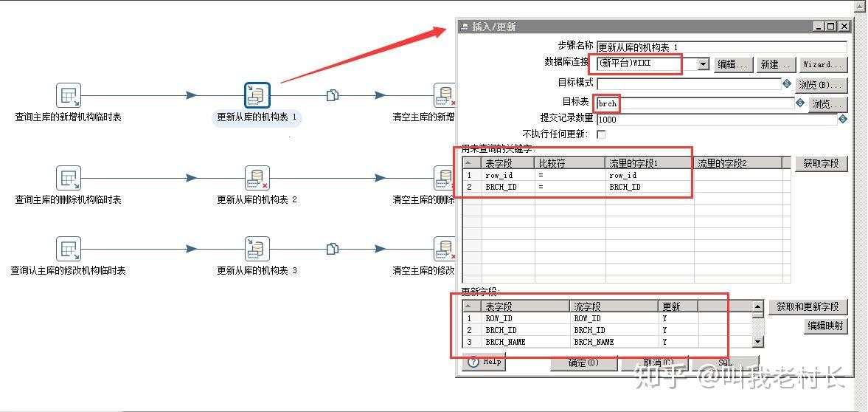Click the dropdown arrow of the database connection combo
Image resolution: width=868 pixels, height=412 pixels.
click(703, 63)
